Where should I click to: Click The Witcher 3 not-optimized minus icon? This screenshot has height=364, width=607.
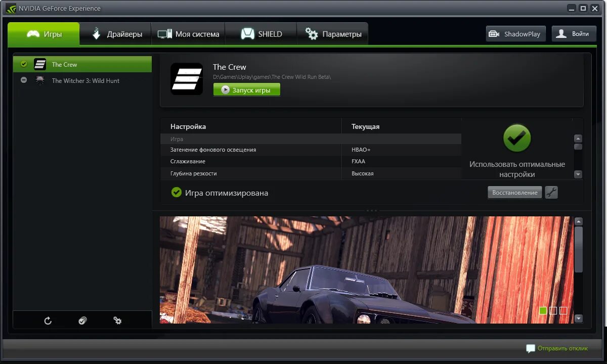click(23, 80)
